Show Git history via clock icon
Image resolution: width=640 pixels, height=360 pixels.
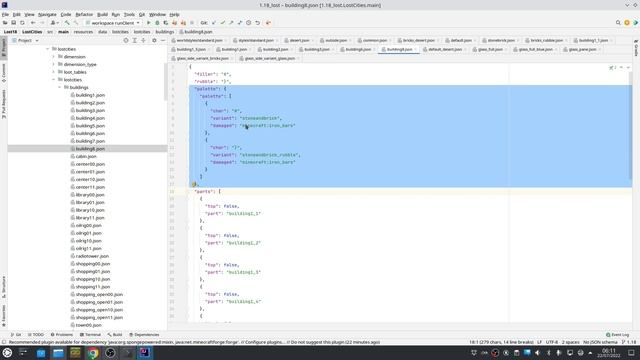(x=249, y=23)
